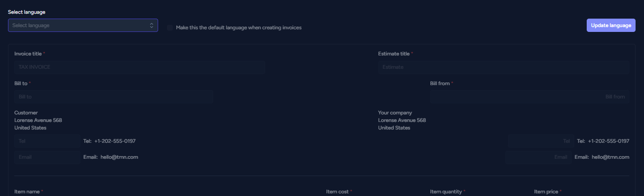Select the Customer Tel label input
This screenshot has width=644, height=196.
point(47,141)
